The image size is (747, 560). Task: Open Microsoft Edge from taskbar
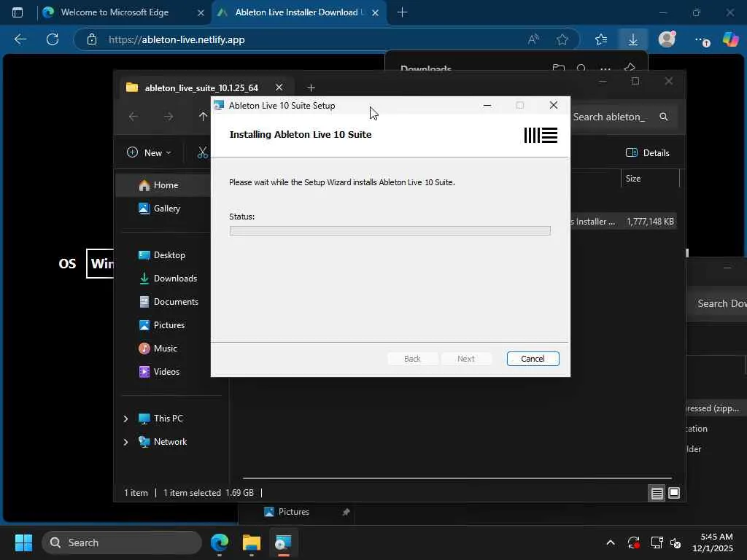coord(220,542)
